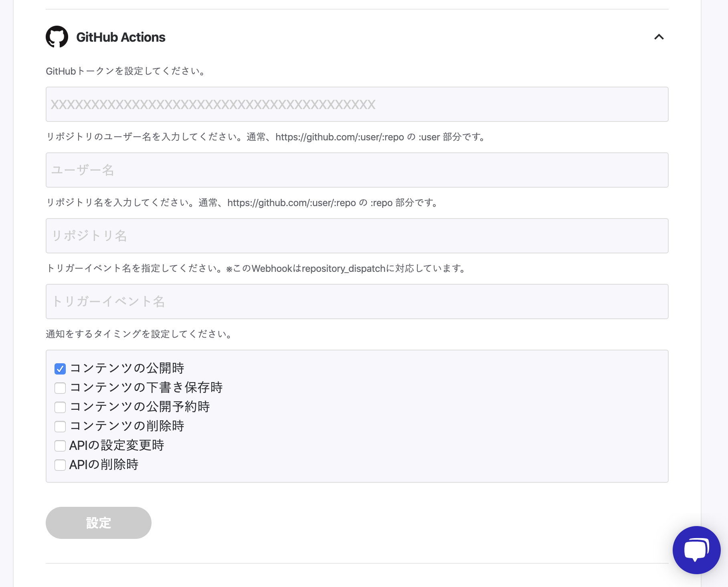Enable the コンテンツの下書き保存時 checkbox

tap(60, 388)
